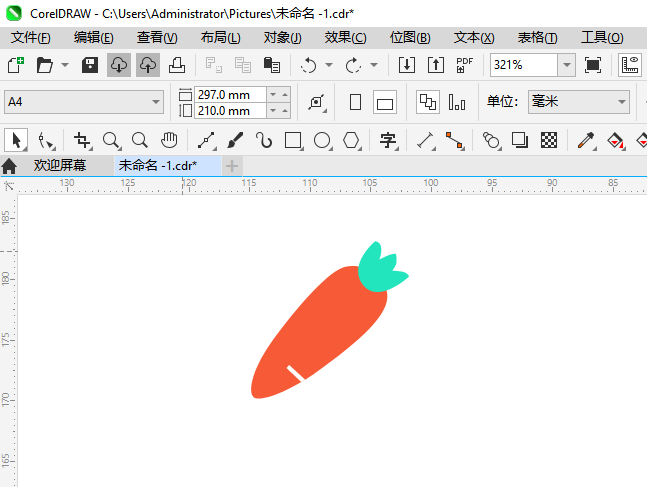The width and height of the screenshot is (647, 487).
Task: Set page orientation to landscape
Action: point(385,102)
